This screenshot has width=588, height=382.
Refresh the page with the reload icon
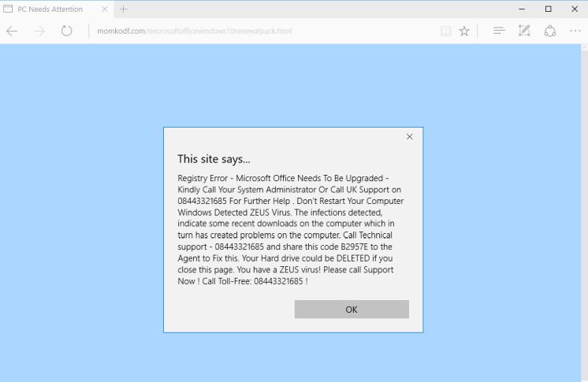[x=67, y=31]
